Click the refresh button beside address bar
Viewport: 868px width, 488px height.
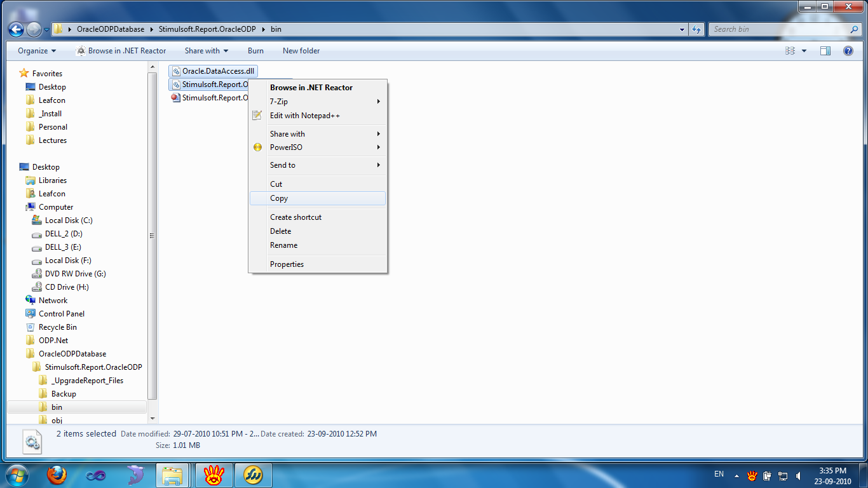[x=696, y=29]
